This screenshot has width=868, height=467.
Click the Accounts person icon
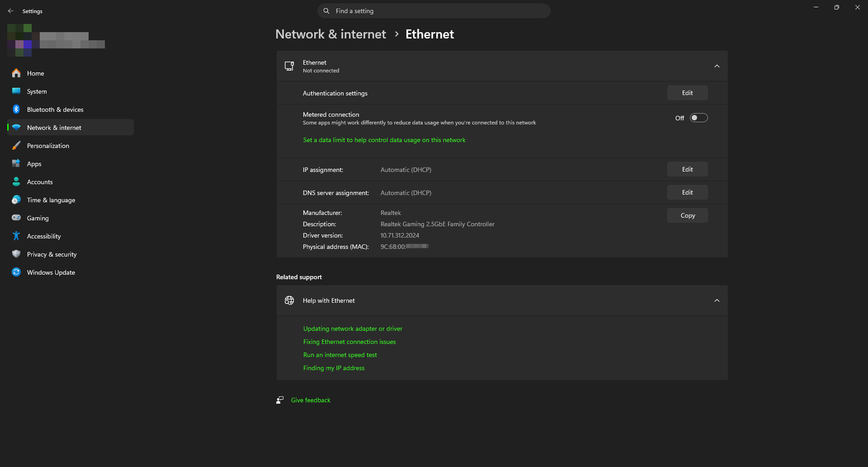[16, 181]
